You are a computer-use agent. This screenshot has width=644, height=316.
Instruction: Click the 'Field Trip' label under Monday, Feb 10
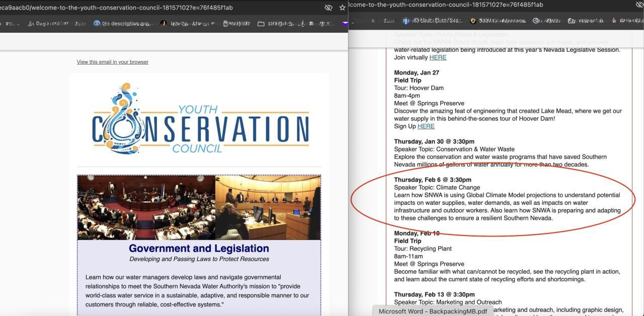pos(408,241)
